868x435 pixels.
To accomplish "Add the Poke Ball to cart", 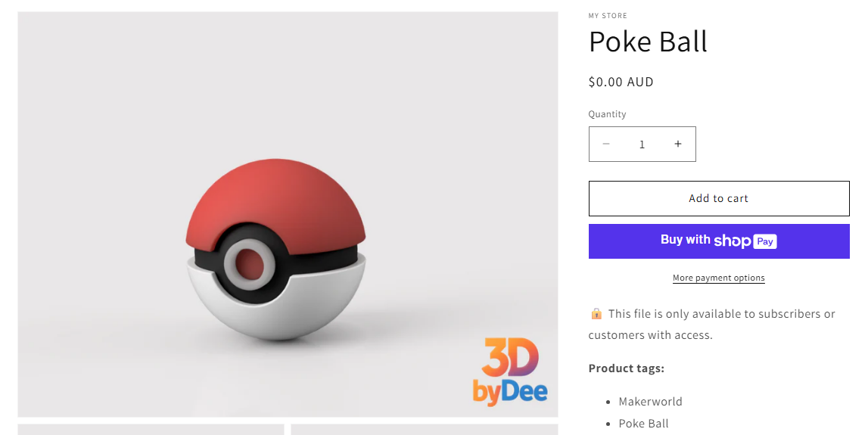I will (x=718, y=198).
